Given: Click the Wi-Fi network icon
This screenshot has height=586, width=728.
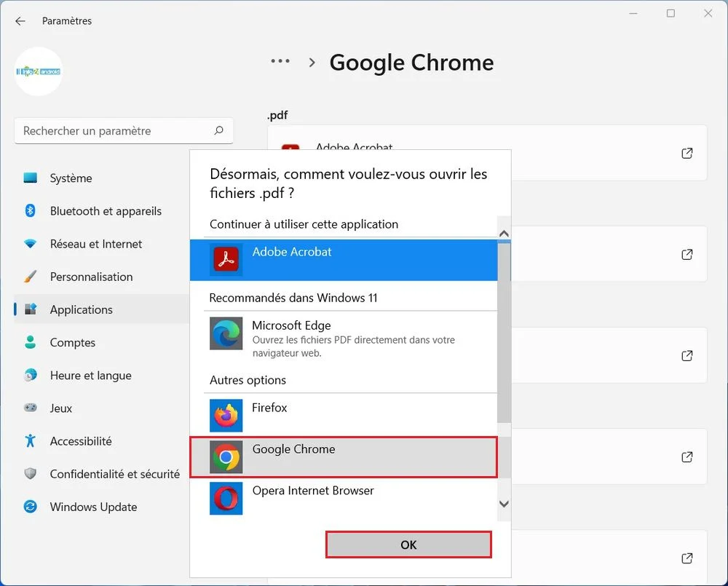Looking at the screenshot, I should (30, 243).
